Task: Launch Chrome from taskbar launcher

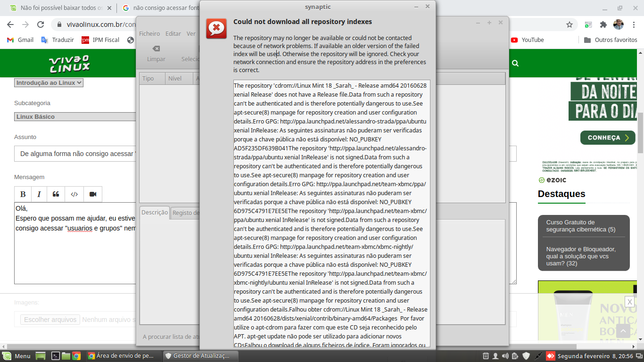Action: tap(76, 356)
